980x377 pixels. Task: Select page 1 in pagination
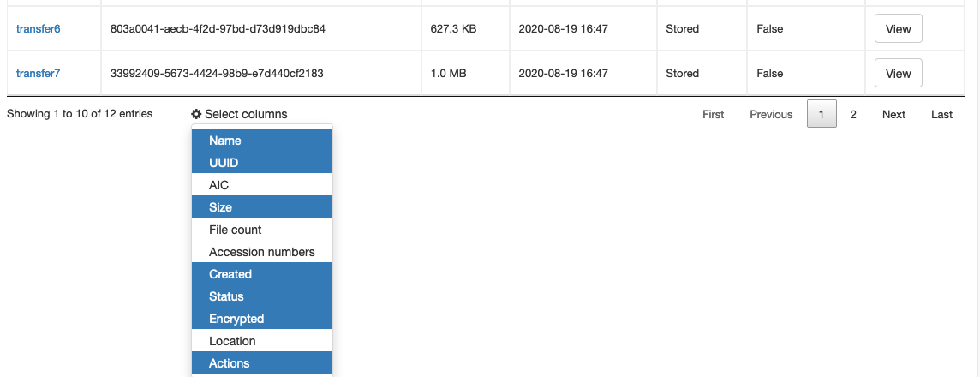822,114
